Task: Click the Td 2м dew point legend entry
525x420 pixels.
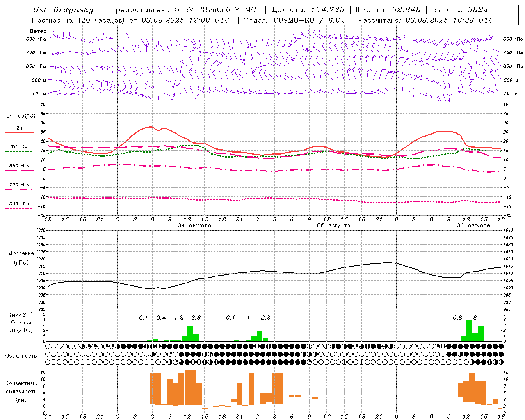Action: 19,147
